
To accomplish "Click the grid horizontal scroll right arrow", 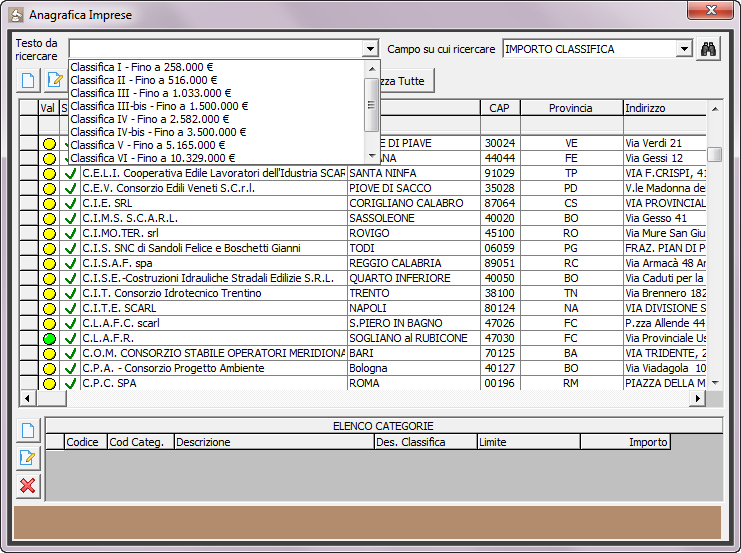I will click(x=698, y=398).
